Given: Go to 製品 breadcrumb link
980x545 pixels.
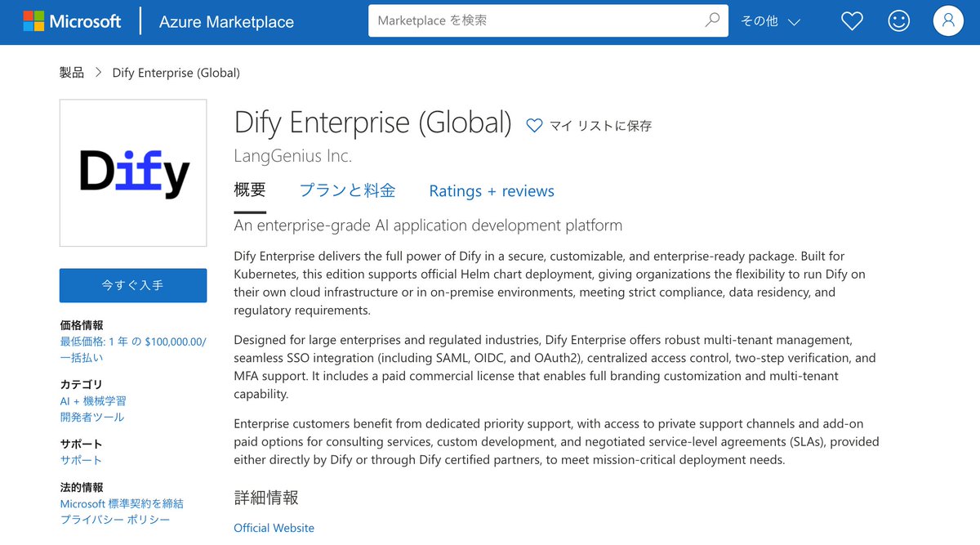Looking at the screenshot, I should (72, 73).
